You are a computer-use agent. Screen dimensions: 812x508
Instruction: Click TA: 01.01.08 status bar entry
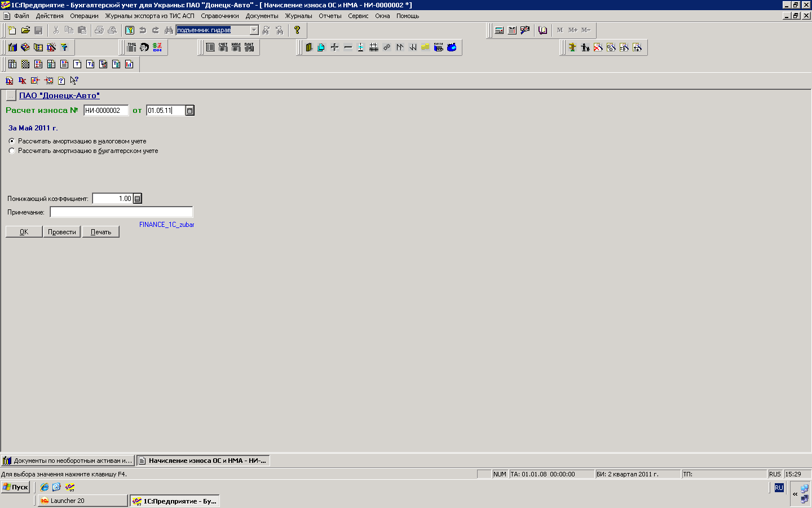(x=551, y=474)
